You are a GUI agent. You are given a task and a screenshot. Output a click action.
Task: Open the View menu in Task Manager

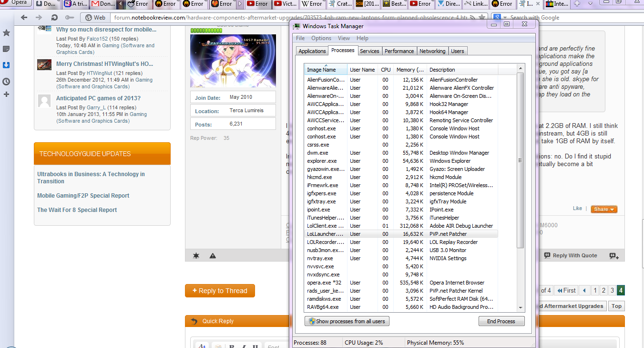(x=344, y=38)
